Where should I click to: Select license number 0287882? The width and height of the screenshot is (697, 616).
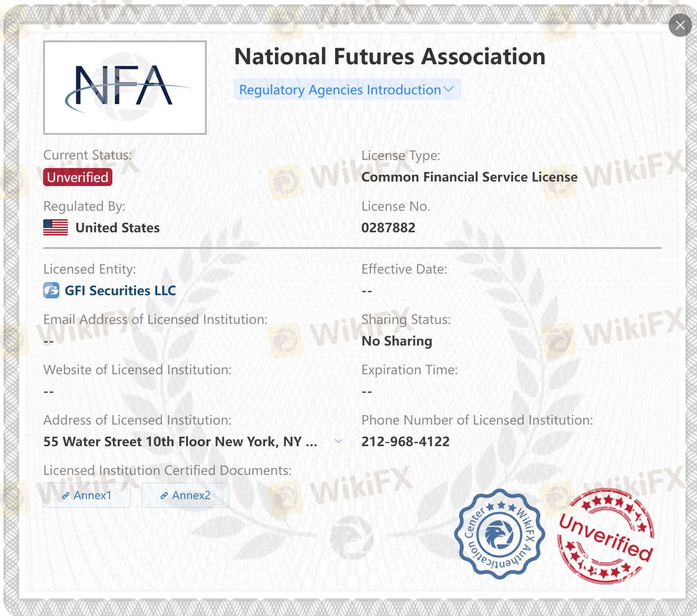pyautogui.click(x=388, y=228)
